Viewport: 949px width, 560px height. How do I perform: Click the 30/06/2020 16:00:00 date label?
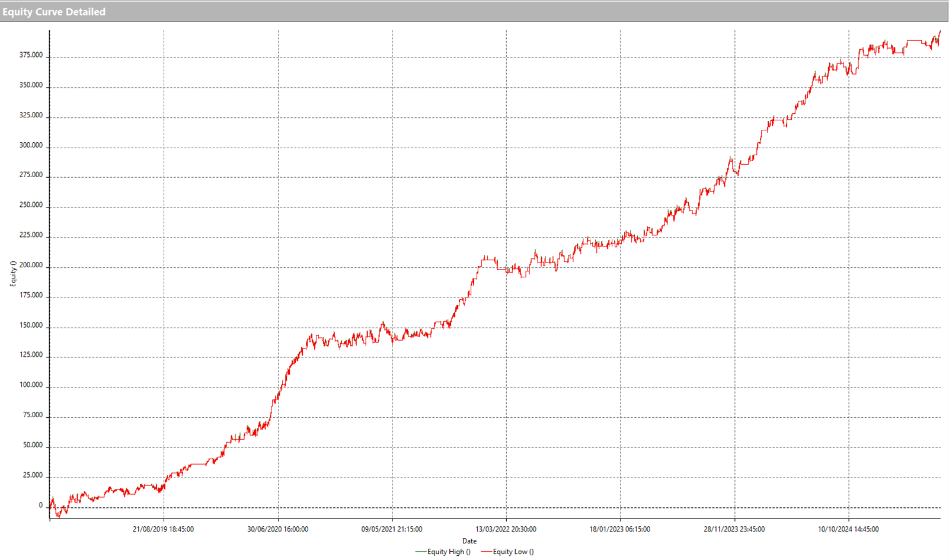tap(277, 529)
